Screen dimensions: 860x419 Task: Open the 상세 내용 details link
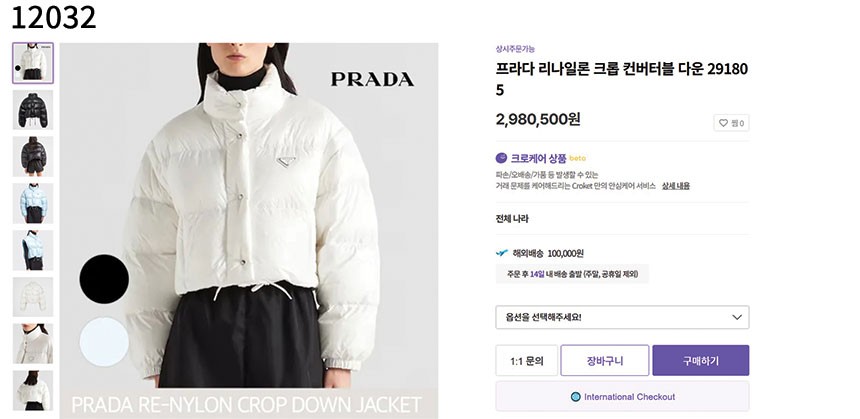676,186
